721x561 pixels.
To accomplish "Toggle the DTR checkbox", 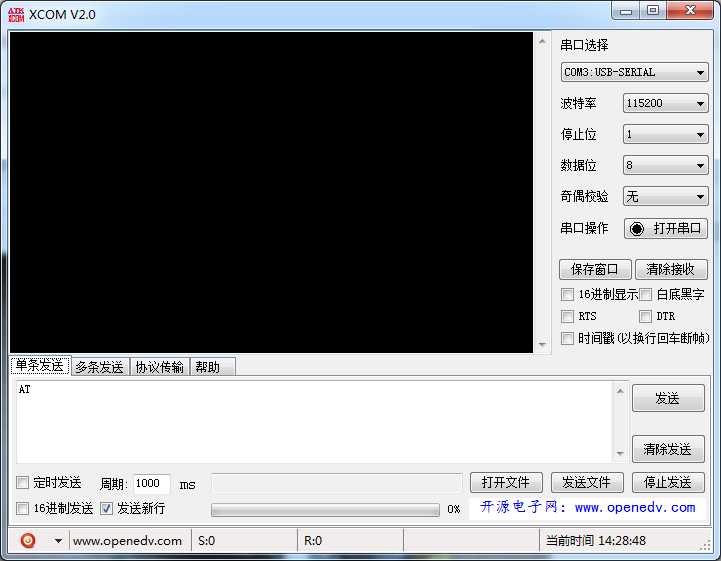I will pyautogui.click(x=646, y=316).
